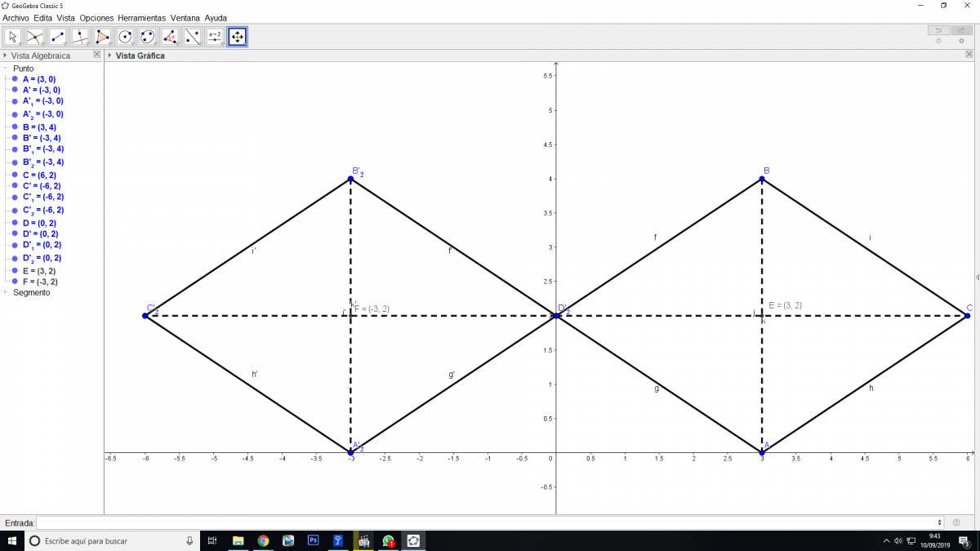This screenshot has height=551, width=980.
Task: Click the Windows search box
Action: click(113, 540)
